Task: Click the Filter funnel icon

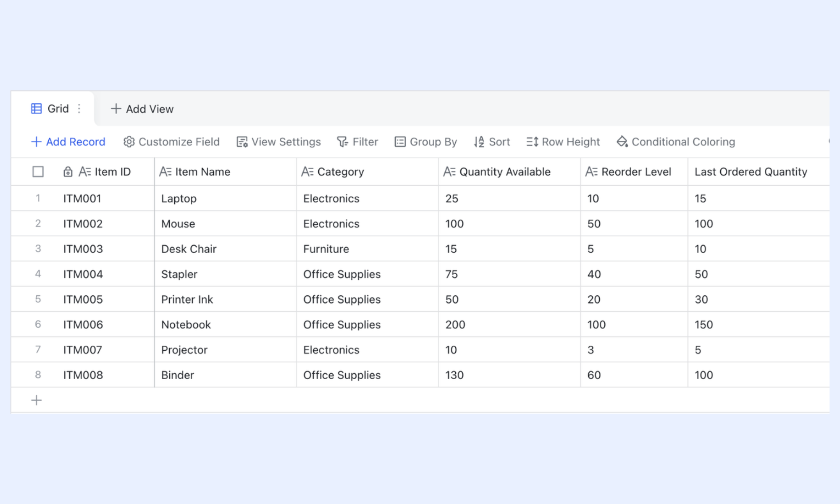Action: tap(343, 142)
